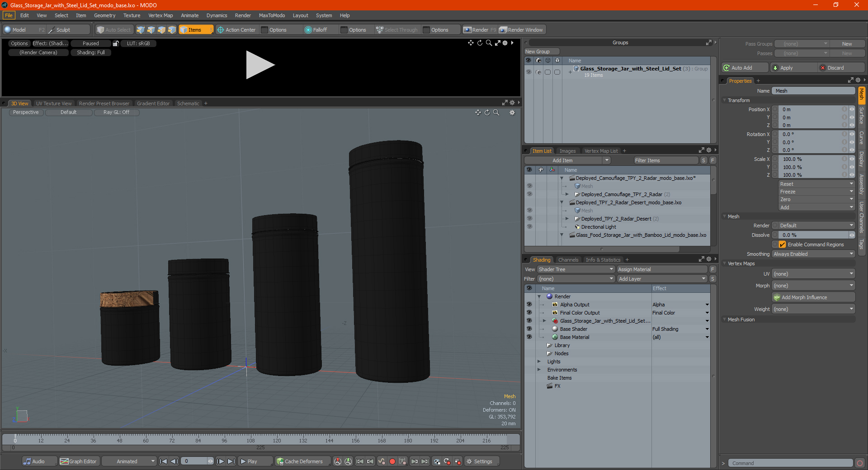Image resolution: width=868 pixels, height=470 pixels.
Task: Expand Deployed_Camouflage_TPY_2_Radar item
Action: (567, 194)
